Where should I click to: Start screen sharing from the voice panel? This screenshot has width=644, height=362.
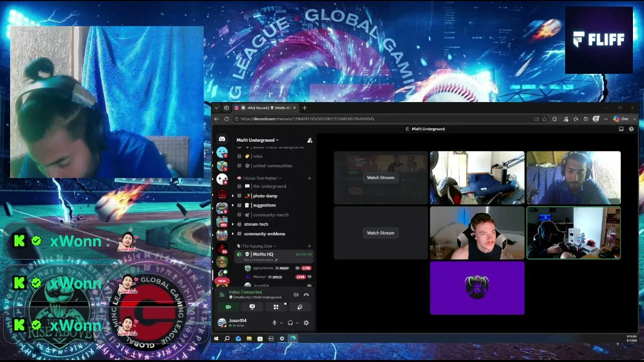[x=252, y=307]
